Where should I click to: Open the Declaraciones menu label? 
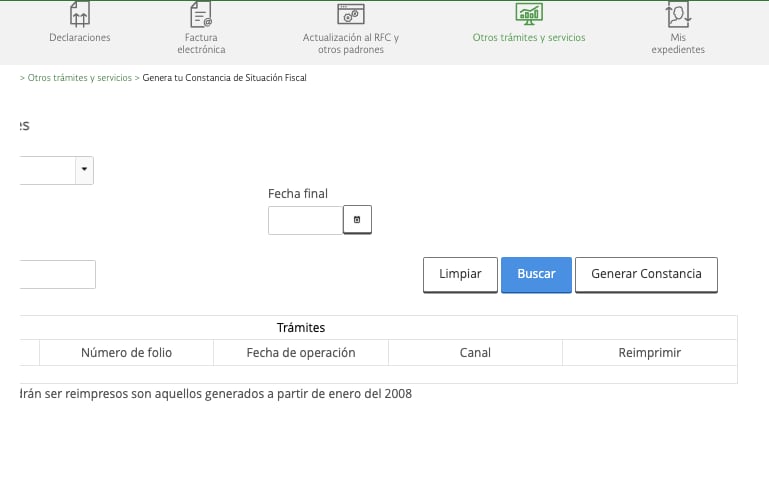80,38
